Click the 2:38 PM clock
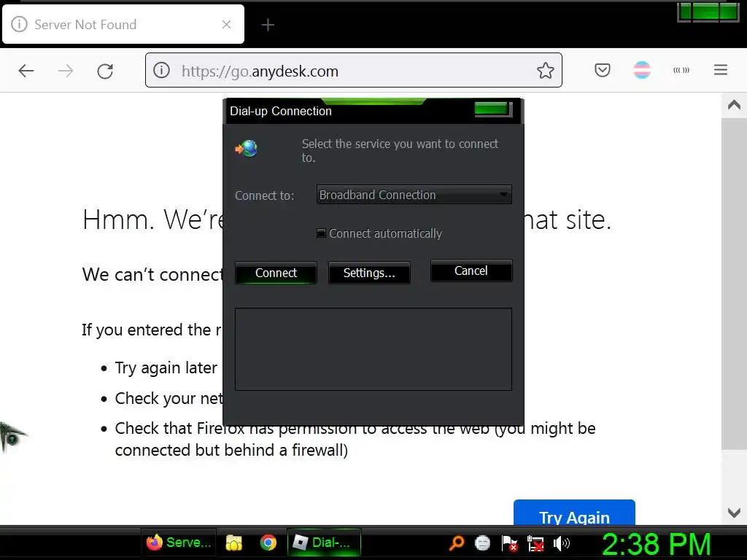This screenshot has width=747, height=560. pyautogui.click(x=657, y=544)
